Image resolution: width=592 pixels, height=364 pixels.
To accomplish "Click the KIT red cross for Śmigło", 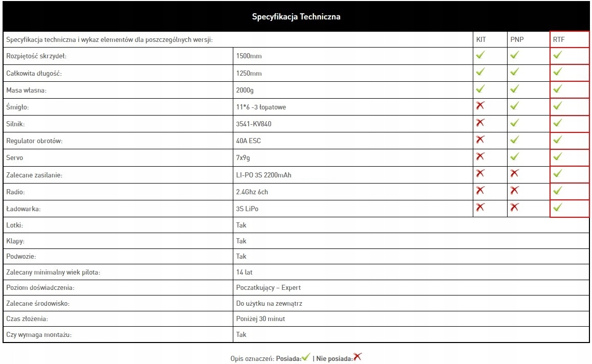I will 480,106.
